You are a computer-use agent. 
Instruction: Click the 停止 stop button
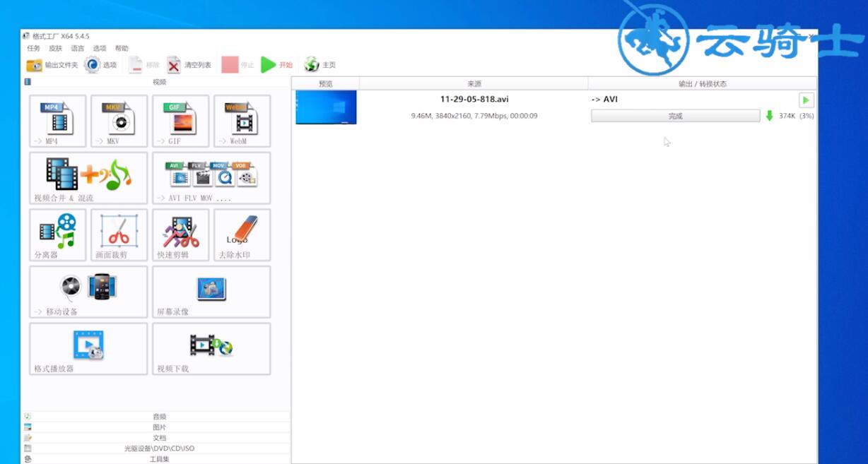[x=237, y=65]
